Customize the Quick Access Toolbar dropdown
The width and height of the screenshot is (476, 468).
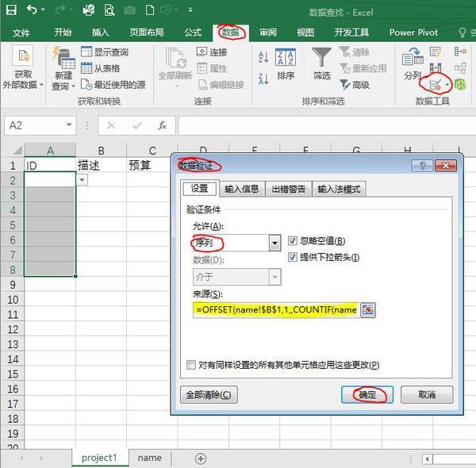click(x=190, y=10)
